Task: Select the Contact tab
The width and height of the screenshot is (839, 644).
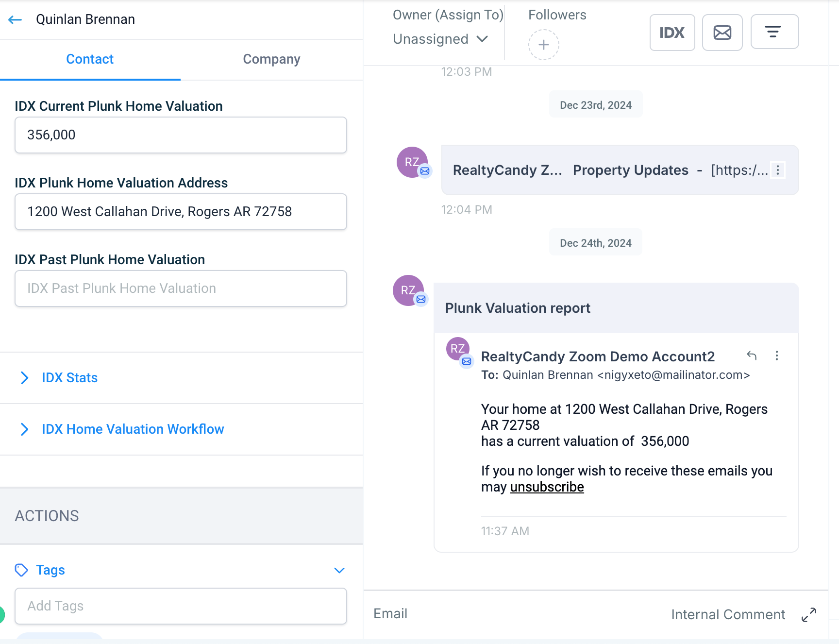Action: coord(90,59)
